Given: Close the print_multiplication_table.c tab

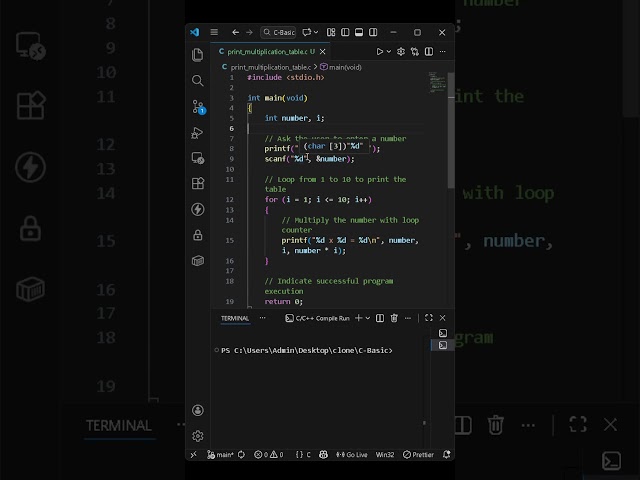Looking at the screenshot, I should coord(322,51).
